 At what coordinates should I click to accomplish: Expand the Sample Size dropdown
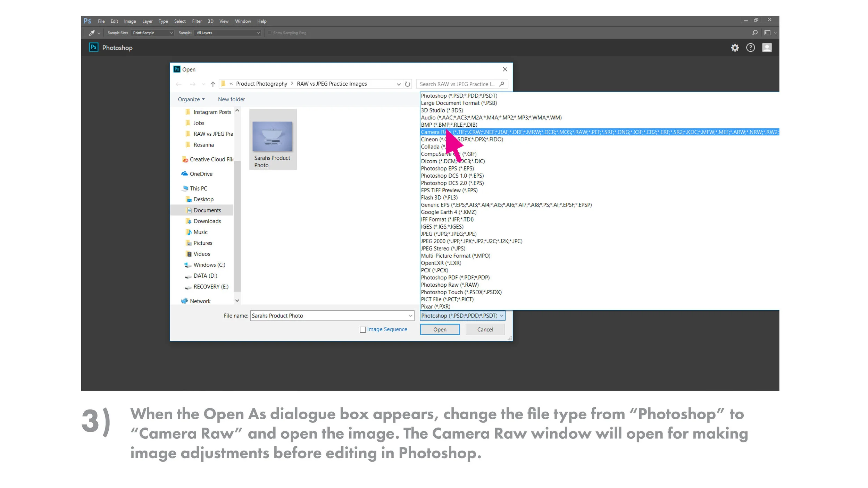pyautogui.click(x=152, y=33)
